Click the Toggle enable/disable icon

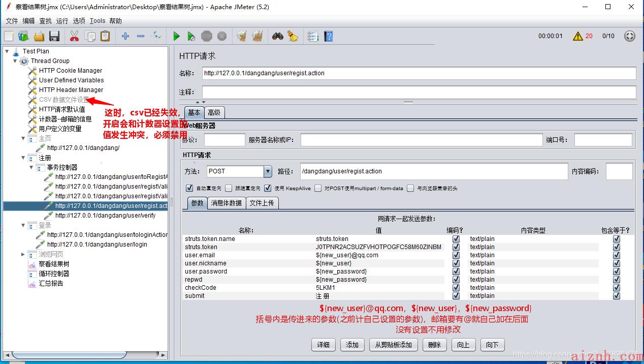[156, 36]
